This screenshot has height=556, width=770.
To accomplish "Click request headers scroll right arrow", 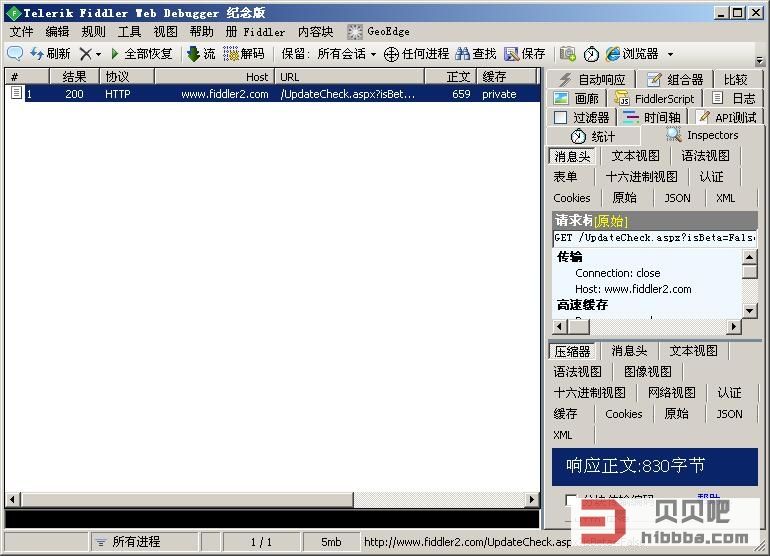I will coord(734,326).
